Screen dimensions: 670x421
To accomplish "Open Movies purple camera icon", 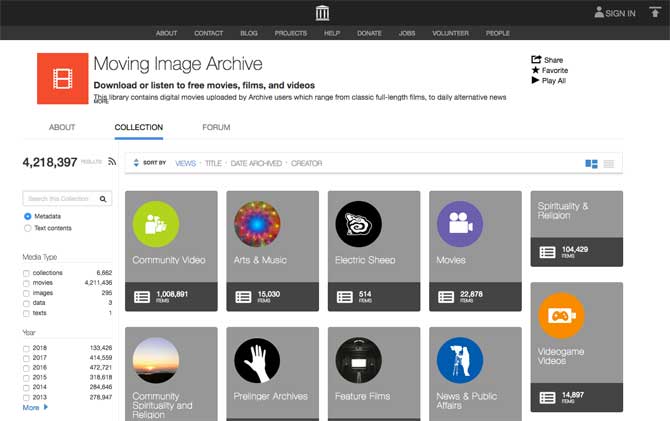I will (x=460, y=224).
